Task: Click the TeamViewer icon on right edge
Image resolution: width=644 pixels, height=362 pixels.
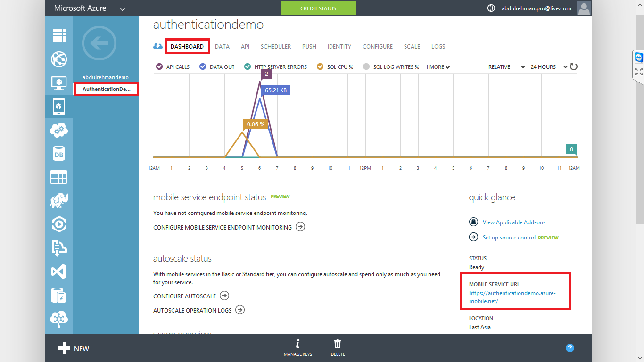Action: [639, 58]
